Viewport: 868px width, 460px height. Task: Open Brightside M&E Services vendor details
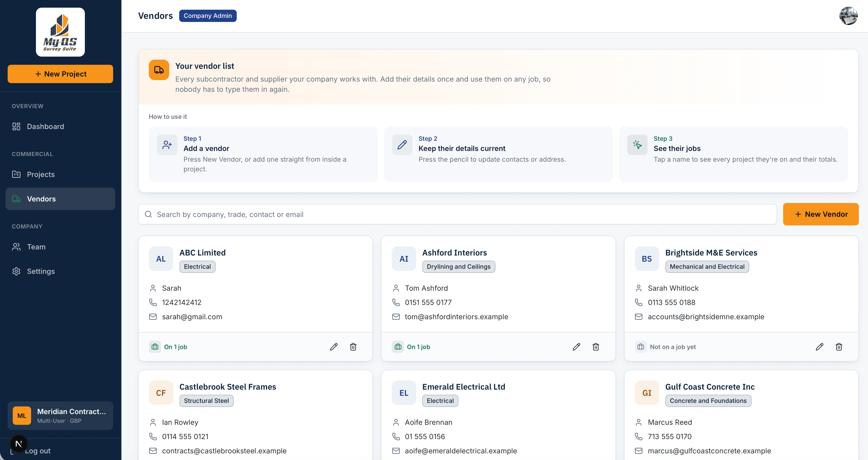tap(711, 253)
